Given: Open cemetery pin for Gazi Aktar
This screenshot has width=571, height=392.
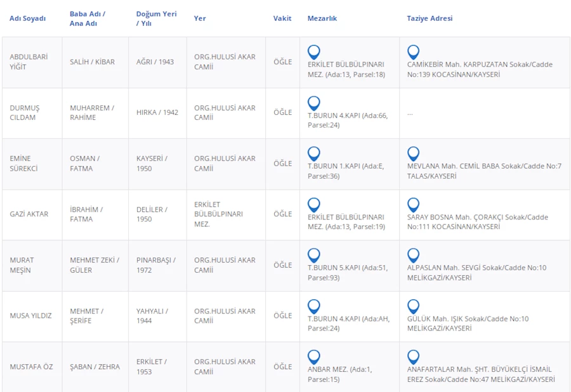Looking at the screenshot, I should (x=313, y=204).
